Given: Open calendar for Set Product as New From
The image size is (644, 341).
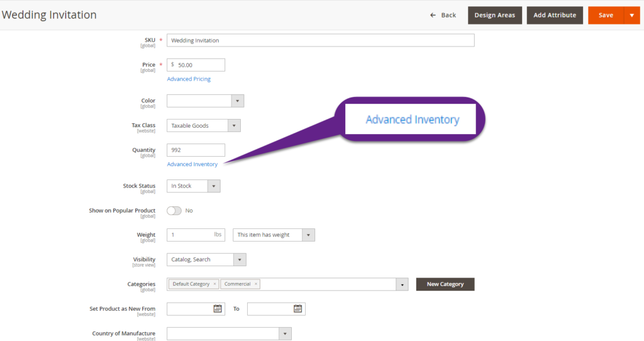Looking at the screenshot, I should tap(218, 309).
